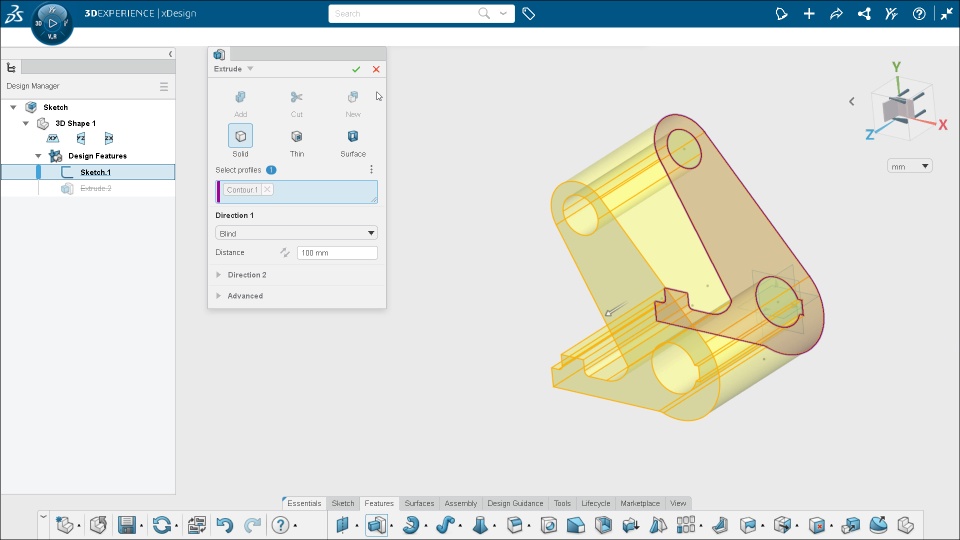Viewport: 960px width, 540px height.
Task: Click the Sweep tool in bottom toolbar
Action: coord(445,525)
